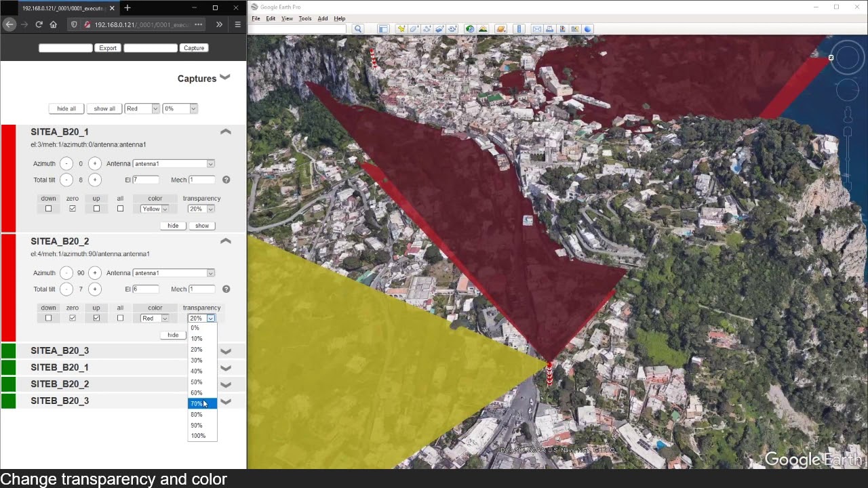
Task: Click the browser toolbar overflow chevrons
Action: (219, 24)
